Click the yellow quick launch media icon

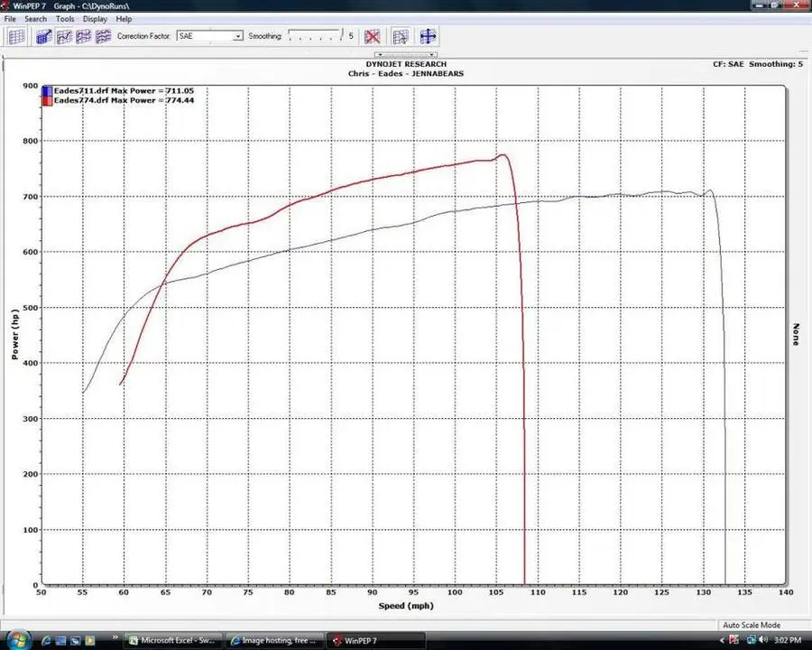click(89, 641)
